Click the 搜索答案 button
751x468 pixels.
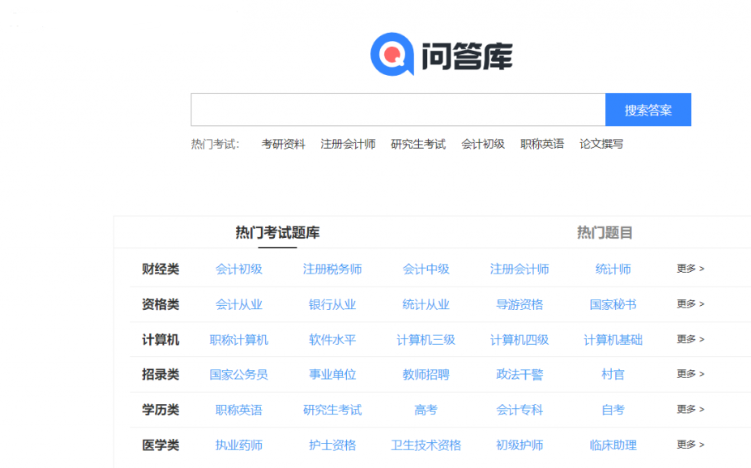[648, 110]
